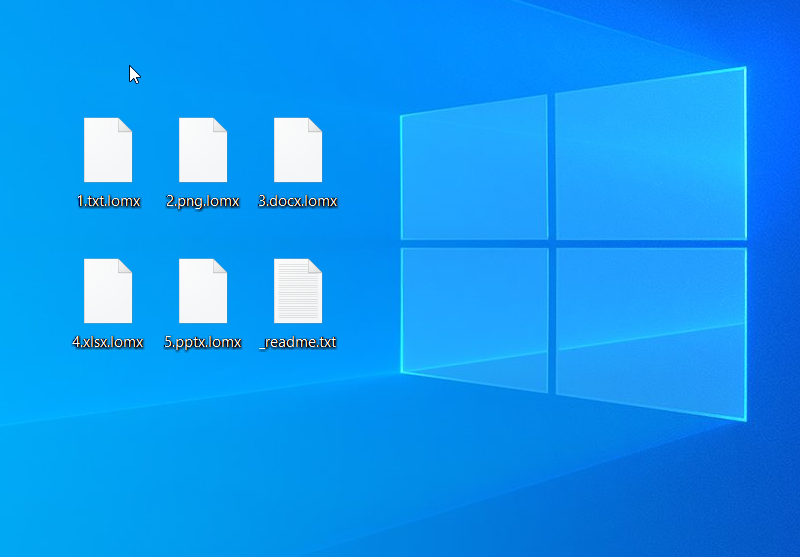Select the _readme.txt text file icon
Viewport: 800px width, 557px height.
tap(297, 291)
